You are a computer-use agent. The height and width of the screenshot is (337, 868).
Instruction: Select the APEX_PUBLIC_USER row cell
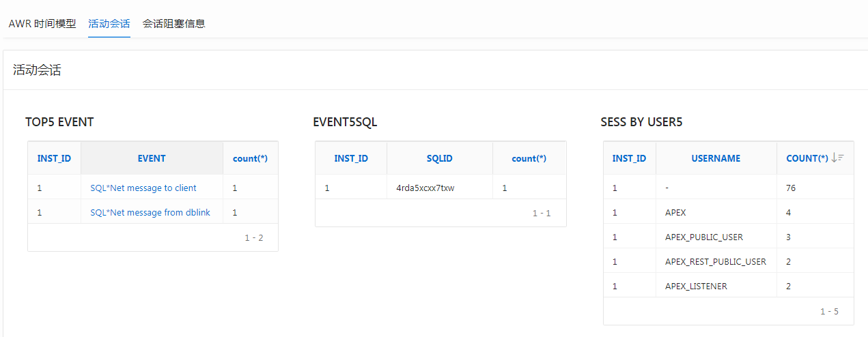[704, 237]
